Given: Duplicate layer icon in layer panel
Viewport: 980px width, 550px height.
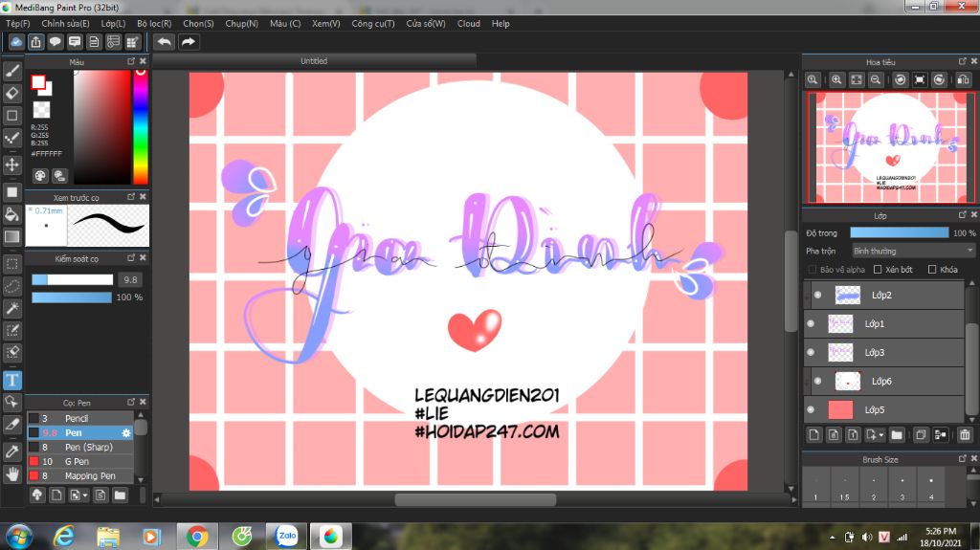Looking at the screenshot, I should pos(920,435).
